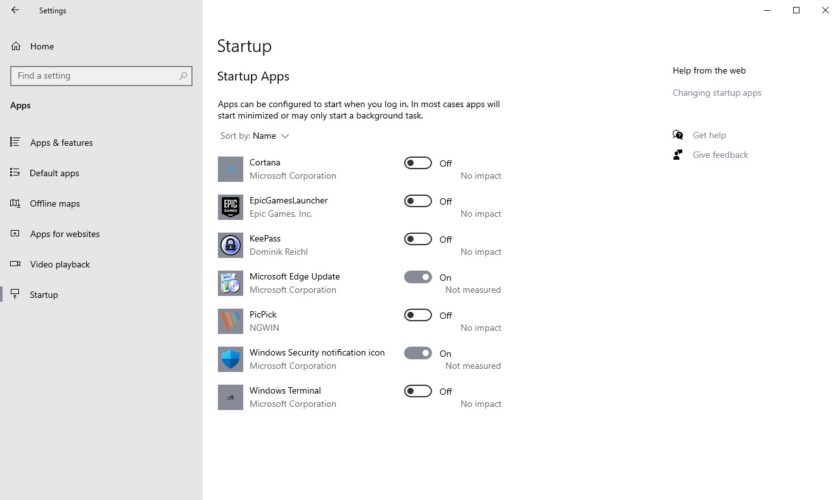
Task: Click the Home icon in sidebar
Action: point(16,46)
